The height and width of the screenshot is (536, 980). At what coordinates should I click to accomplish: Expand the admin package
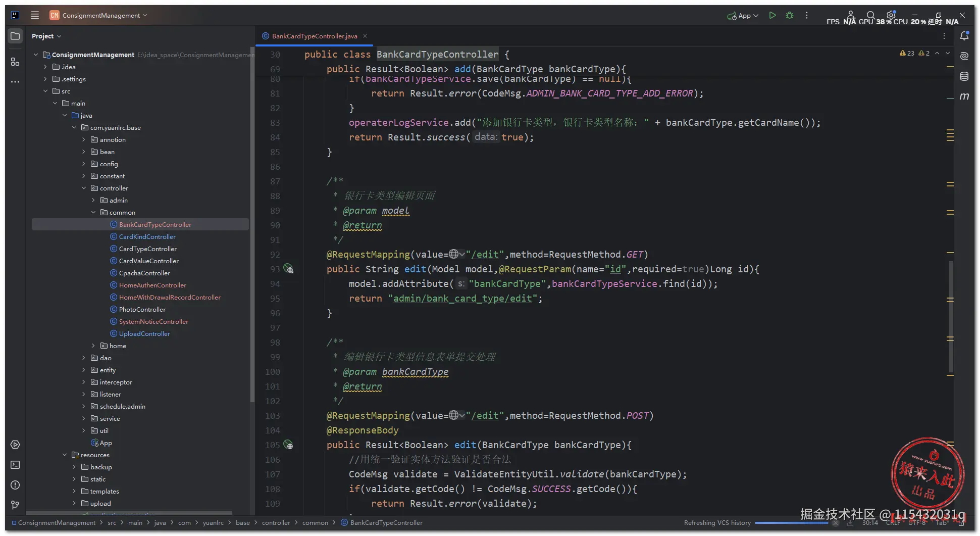tap(93, 200)
